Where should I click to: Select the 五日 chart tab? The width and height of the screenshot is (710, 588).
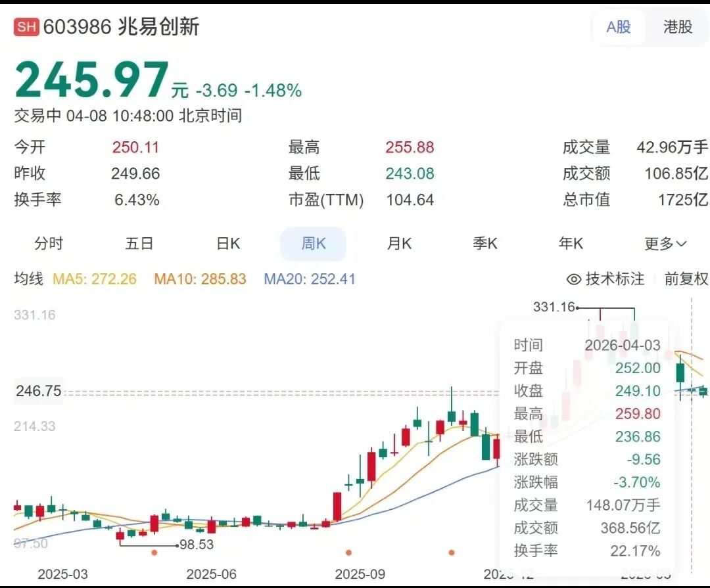(x=139, y=244)
